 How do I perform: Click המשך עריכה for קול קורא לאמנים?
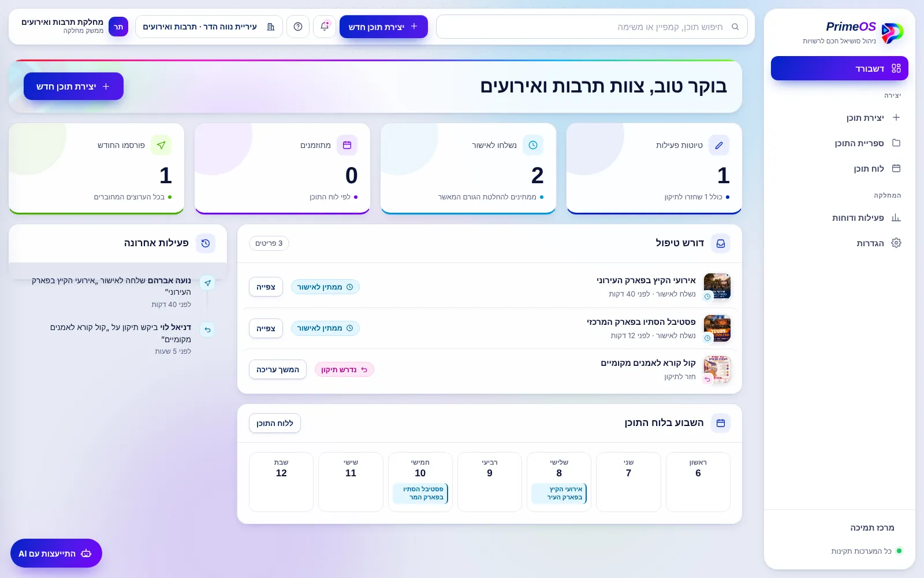tap(278, 369)
